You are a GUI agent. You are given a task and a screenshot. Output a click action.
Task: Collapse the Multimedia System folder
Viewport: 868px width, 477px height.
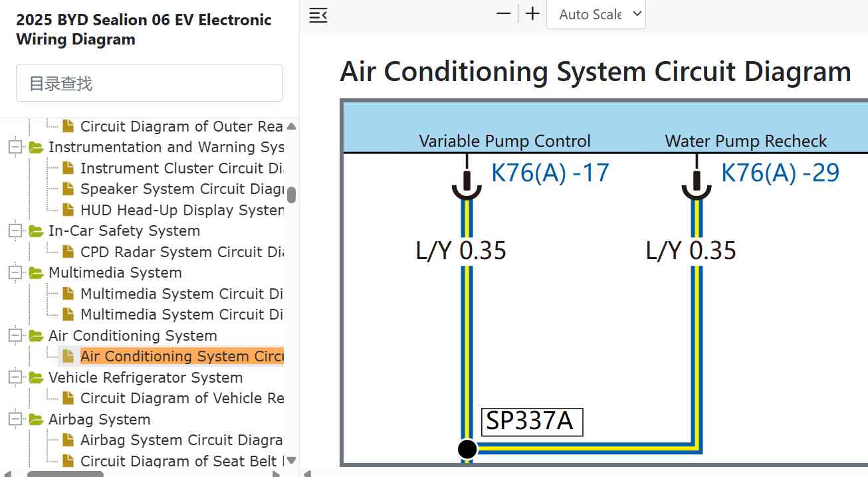click(x=15, y=272)
